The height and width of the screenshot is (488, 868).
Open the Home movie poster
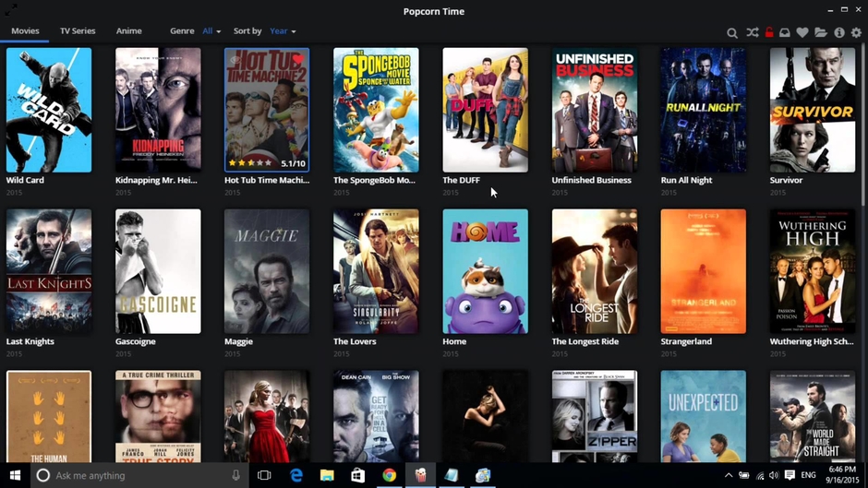tap(485, 271)
